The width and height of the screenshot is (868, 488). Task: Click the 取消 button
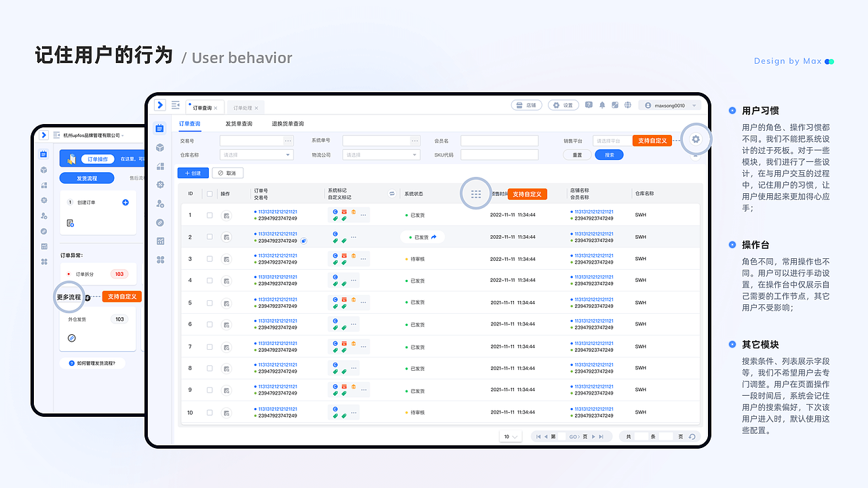pyautogui.click(x=228, y=173)
